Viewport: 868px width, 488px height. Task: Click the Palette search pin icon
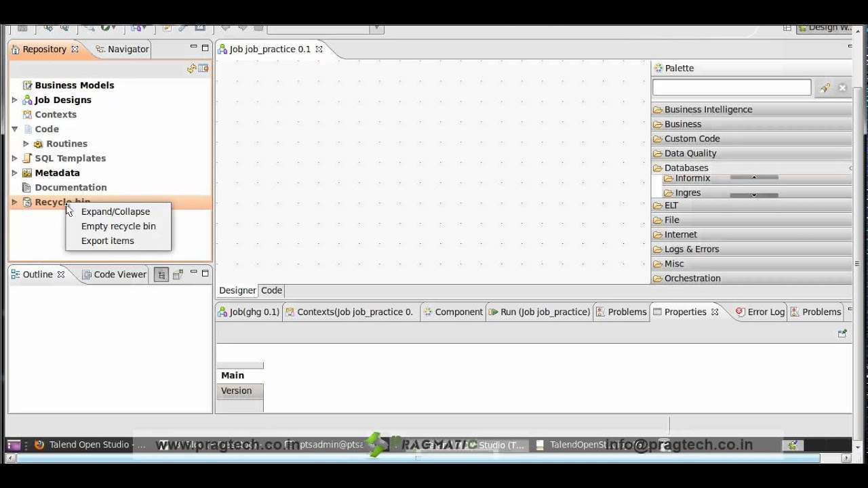[x=825, y=88]
